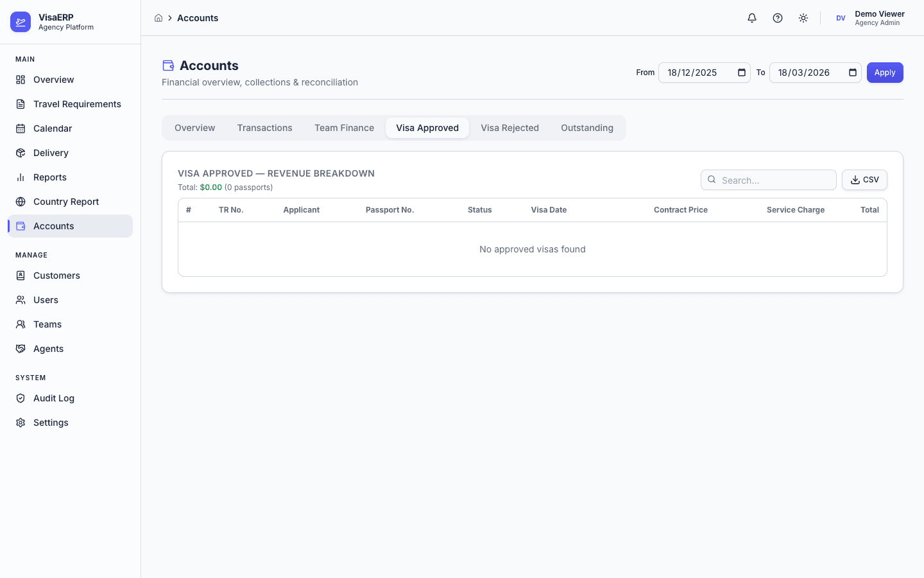Select the Outstanding tab

click(x=586, y=128)
